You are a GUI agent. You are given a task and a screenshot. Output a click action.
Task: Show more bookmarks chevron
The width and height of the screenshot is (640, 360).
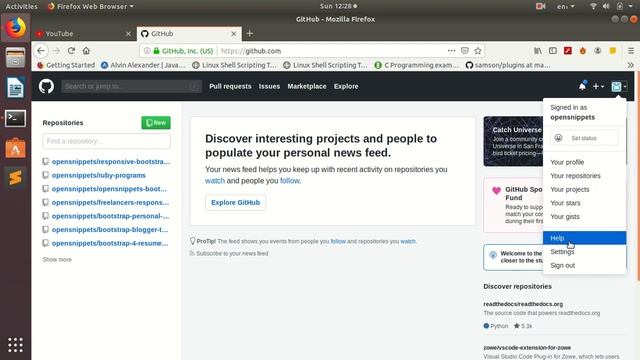point(631,65)
